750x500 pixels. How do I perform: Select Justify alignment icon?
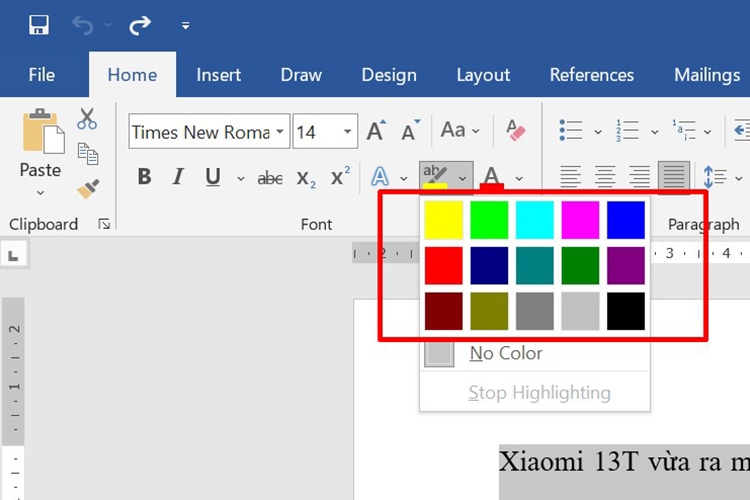674,176
